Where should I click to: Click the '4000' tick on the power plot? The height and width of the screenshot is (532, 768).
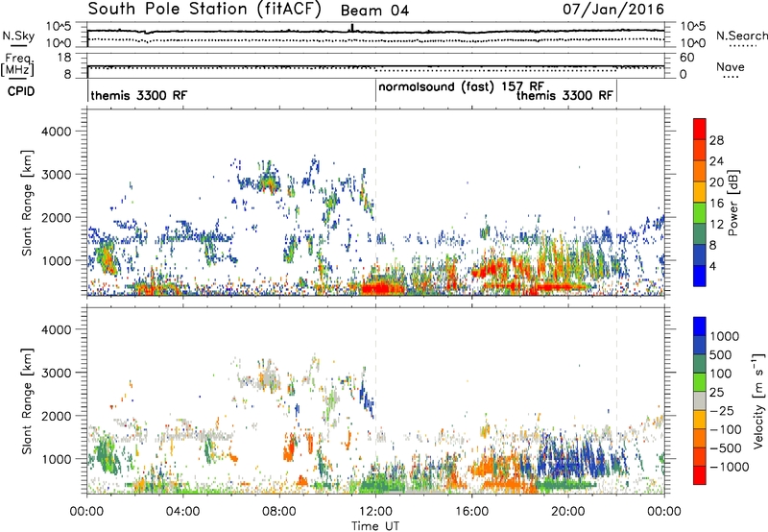57,132
